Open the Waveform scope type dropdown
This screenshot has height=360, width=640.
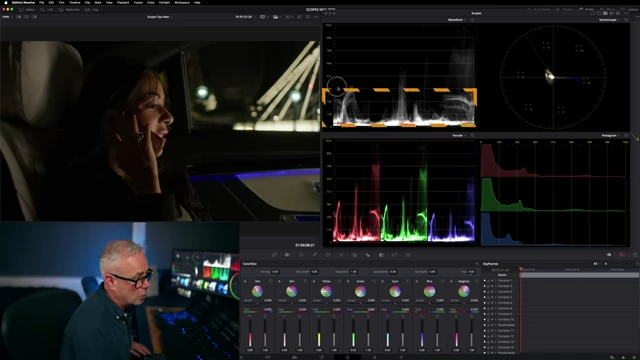[456, 20]
